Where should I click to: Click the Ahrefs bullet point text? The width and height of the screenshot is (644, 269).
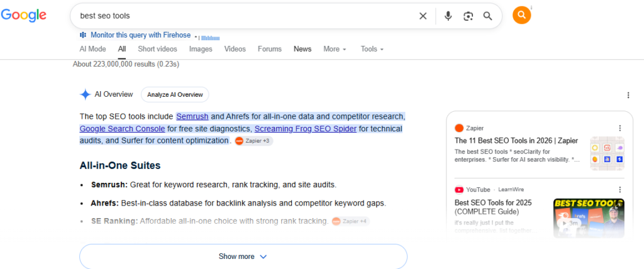[238, 203]
